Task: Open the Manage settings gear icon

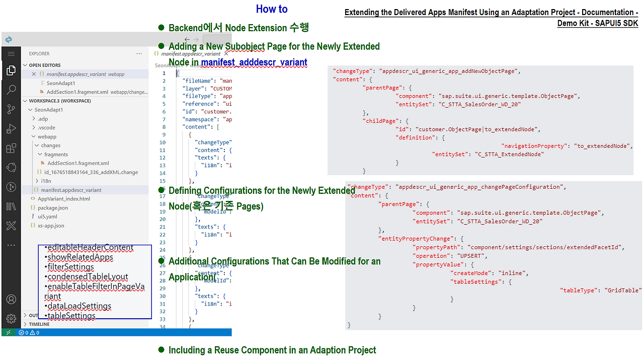Action: pos(11,318)
